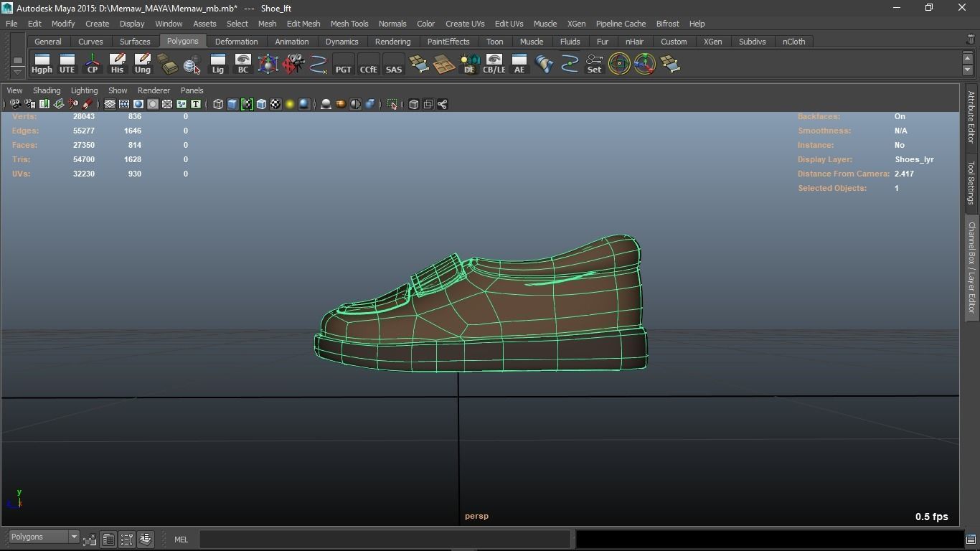
Task: Click the MEL command input field
Action: (385, 540)
